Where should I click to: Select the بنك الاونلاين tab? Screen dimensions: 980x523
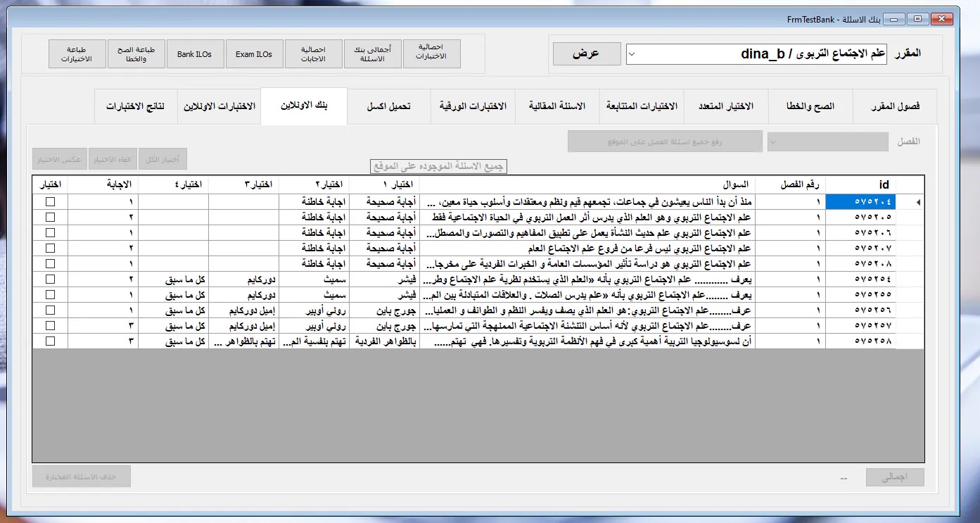tap(304, 106)
